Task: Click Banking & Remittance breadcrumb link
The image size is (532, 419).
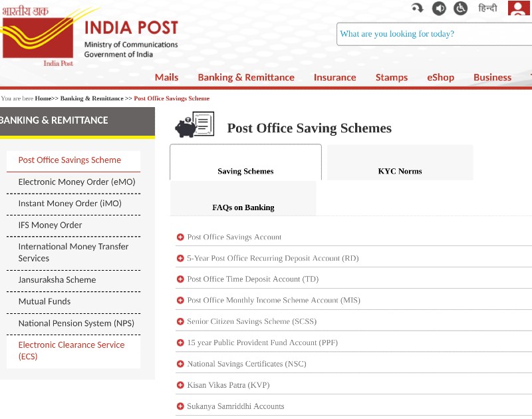Action: pyautogui.click(x=92, y=98)
